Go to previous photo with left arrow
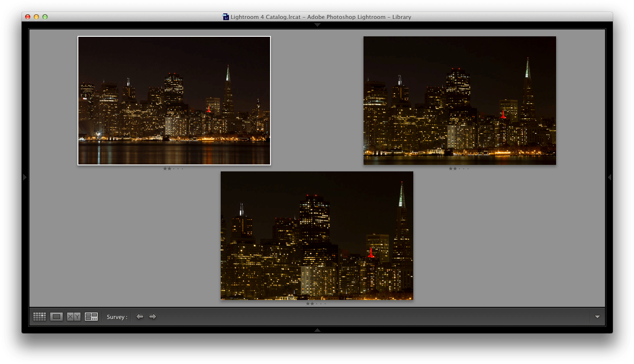The height and width of the screenshot is (364, 634). (140, 317)
